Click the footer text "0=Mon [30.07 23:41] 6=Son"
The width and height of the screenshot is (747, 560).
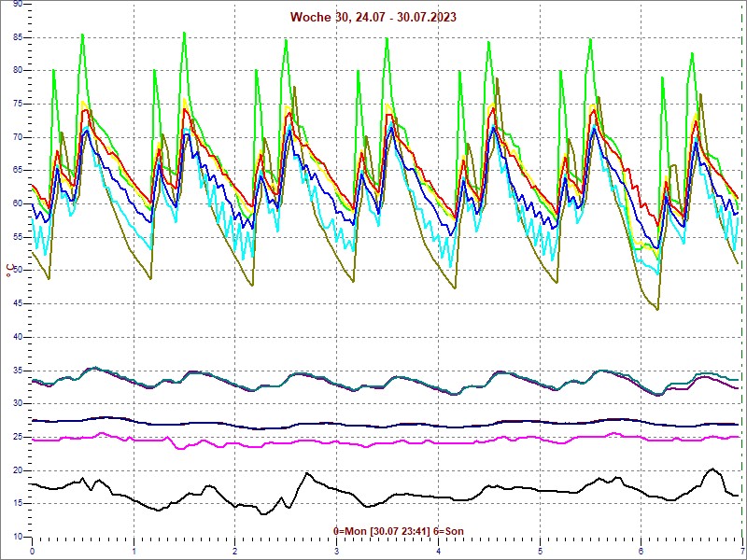(399, 531)
